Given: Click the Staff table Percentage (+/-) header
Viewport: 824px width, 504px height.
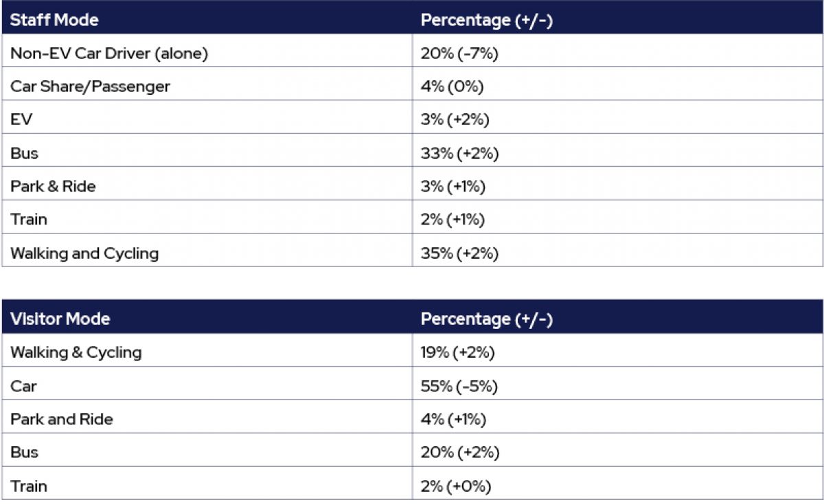Looking at the screenshot, I should point(487,20).
